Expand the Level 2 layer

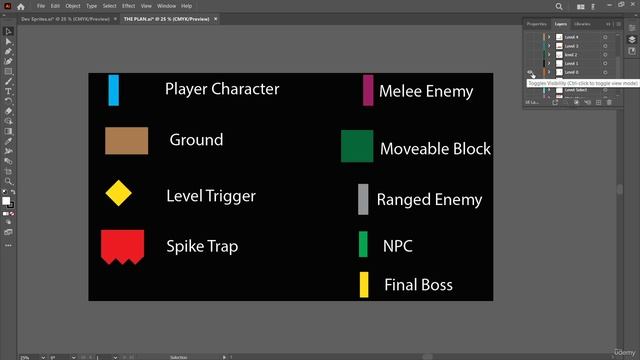click(549, 55)
